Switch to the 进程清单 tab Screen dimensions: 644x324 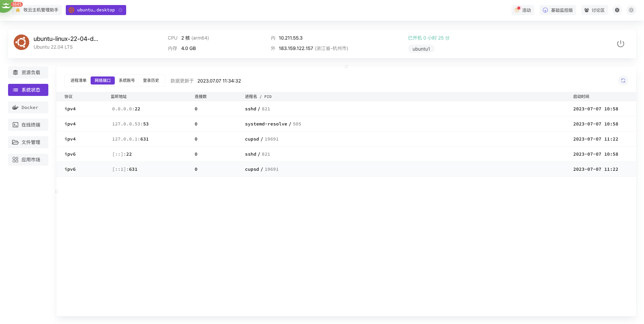79,80
